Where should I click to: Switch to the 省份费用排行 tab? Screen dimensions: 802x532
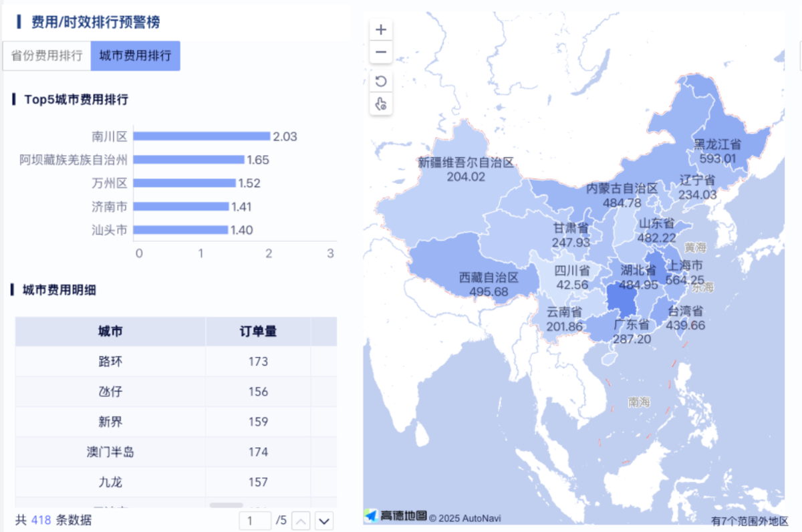pos(46,56)
